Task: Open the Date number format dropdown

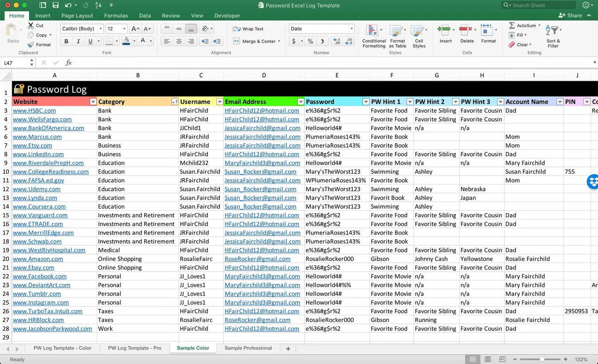Action: pos(351,29)
